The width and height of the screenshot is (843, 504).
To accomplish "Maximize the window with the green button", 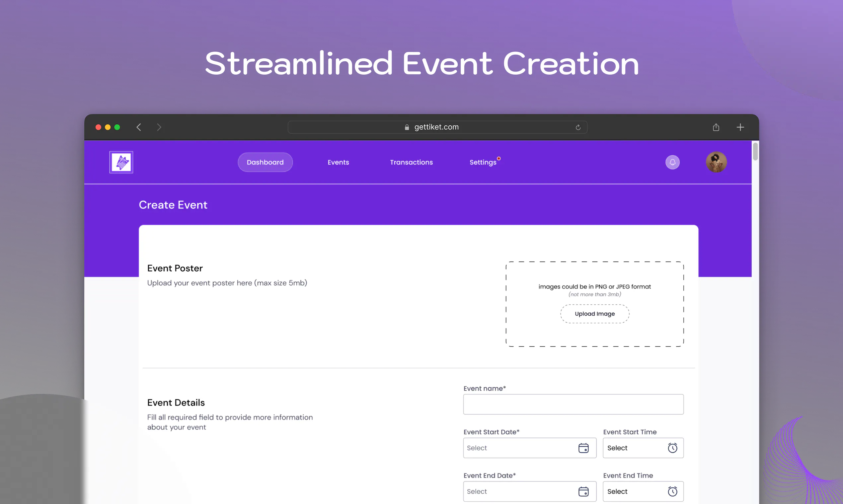I will pyautogui.click(x=117, y=127).
